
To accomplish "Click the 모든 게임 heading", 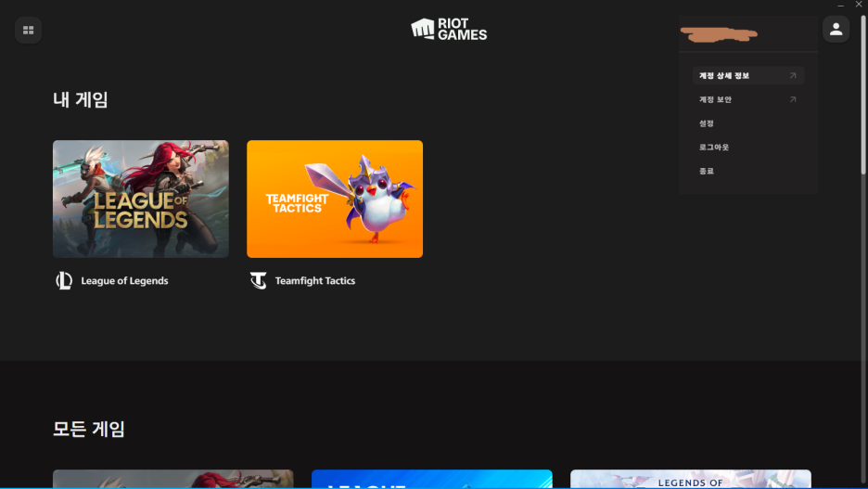I will click(x=89, y=429).
